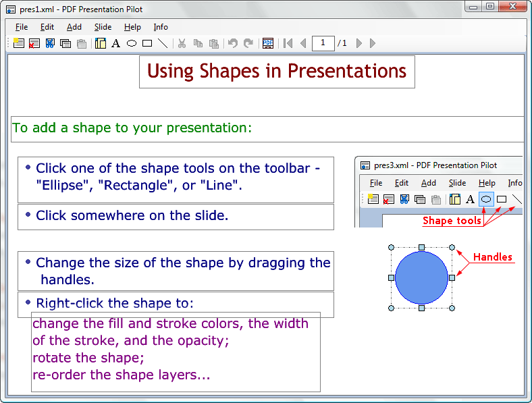Screen dimensions: 532x403
Task: Jump to the last slide arrow
Action: tap(373, 43)
